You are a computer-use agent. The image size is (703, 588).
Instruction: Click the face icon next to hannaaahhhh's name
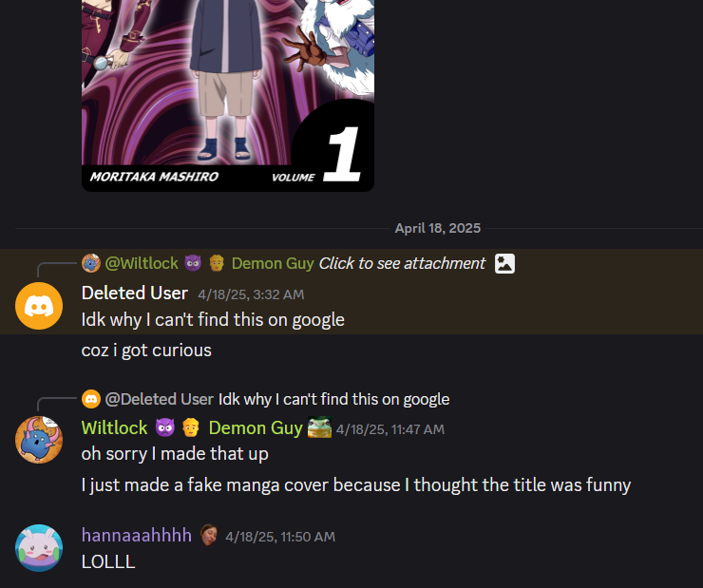[x=208, y=535]
